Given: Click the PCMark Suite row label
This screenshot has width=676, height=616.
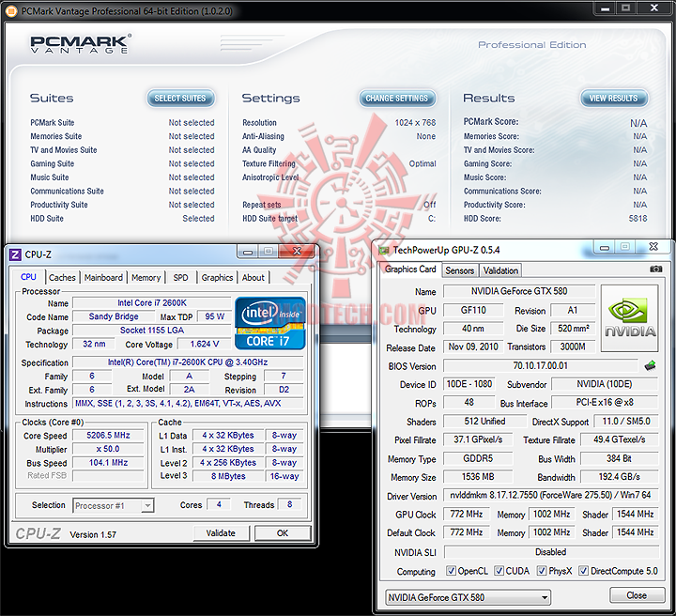Looking at the screenshot, I should click(x=53, y=123).
